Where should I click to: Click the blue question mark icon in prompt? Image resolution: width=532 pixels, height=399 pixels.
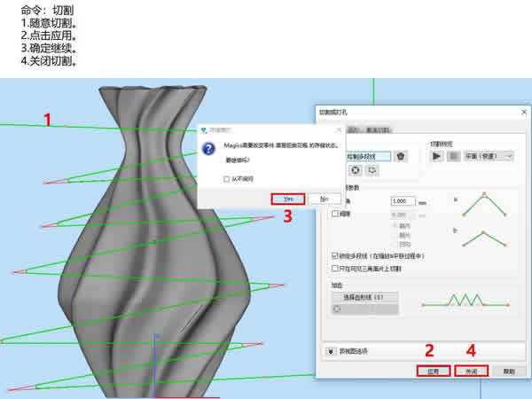click(x=207, y=147)
